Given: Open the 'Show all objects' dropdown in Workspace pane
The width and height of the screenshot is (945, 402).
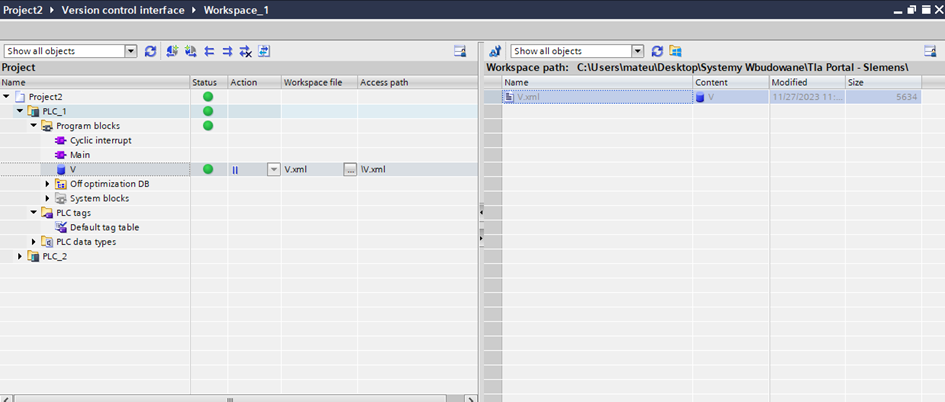Looking at the screenshot, I should pyautogui.click(x=637, y=51).
